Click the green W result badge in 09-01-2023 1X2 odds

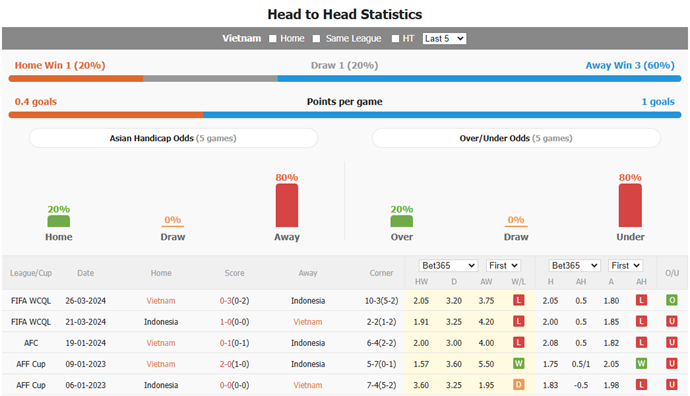(518, 364)
